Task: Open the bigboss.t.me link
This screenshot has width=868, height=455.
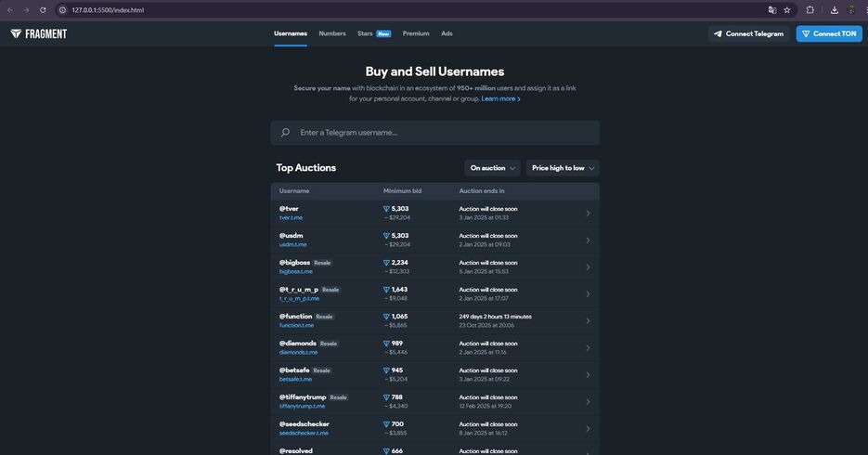Action: 296,272
